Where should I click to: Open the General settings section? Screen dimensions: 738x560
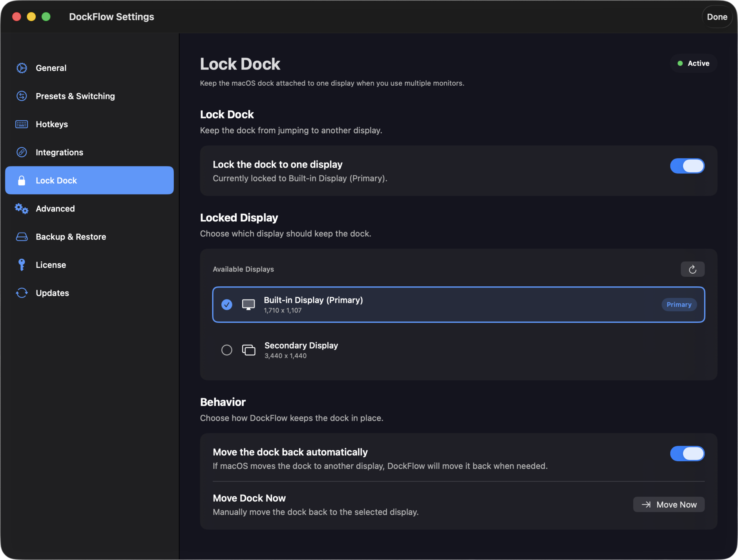point(89,68)
